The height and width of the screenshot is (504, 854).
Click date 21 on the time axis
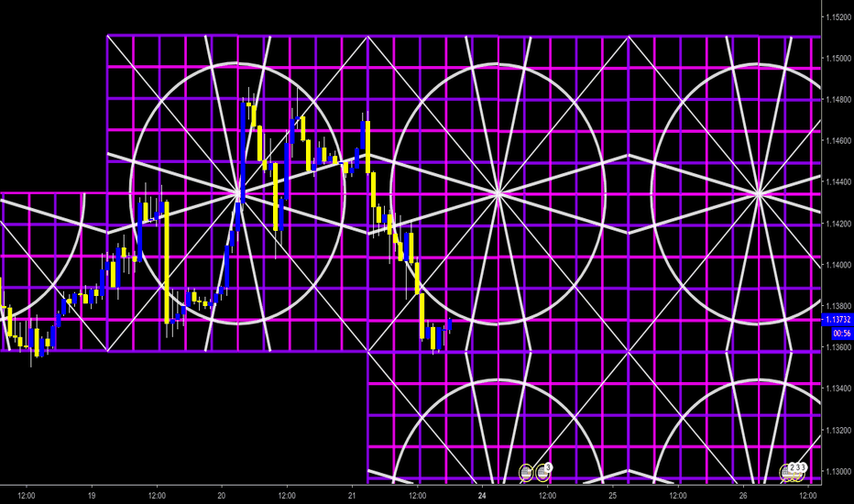coord(352,495)
